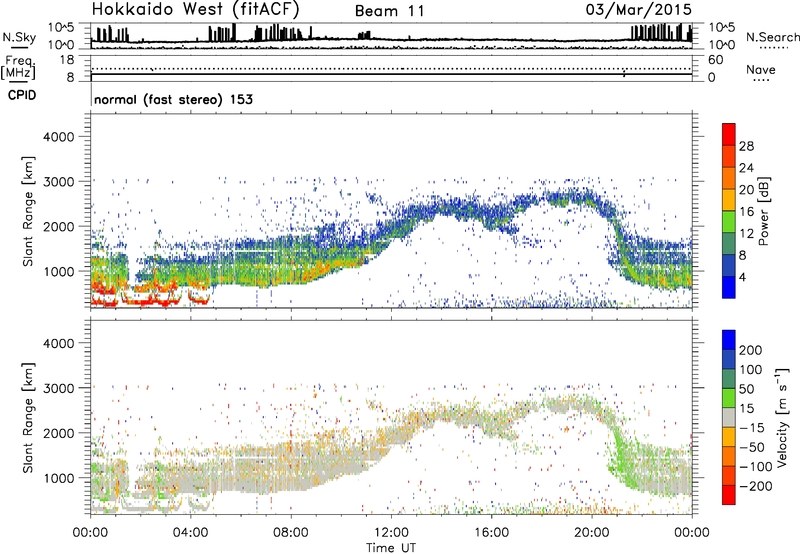This screenshot has width=800, height=554.
Task: Click the "Velocity [m s⁻¹]" color bar label
Action: [x=782, y=417]
